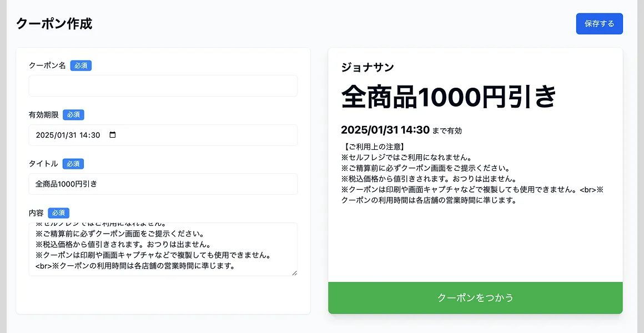Click the 内容 form label
Image resolution: width=644 pixels, height=333 pixels.
click(36, 213)
